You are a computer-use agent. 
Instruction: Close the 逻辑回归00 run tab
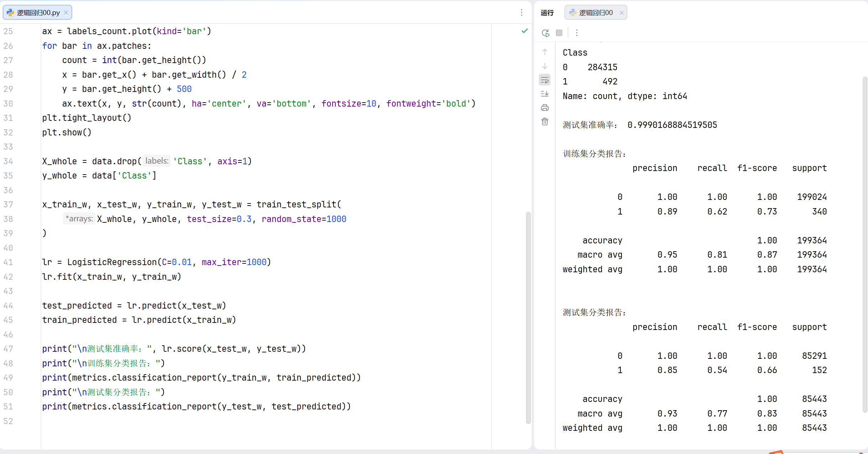pos(622,12)
